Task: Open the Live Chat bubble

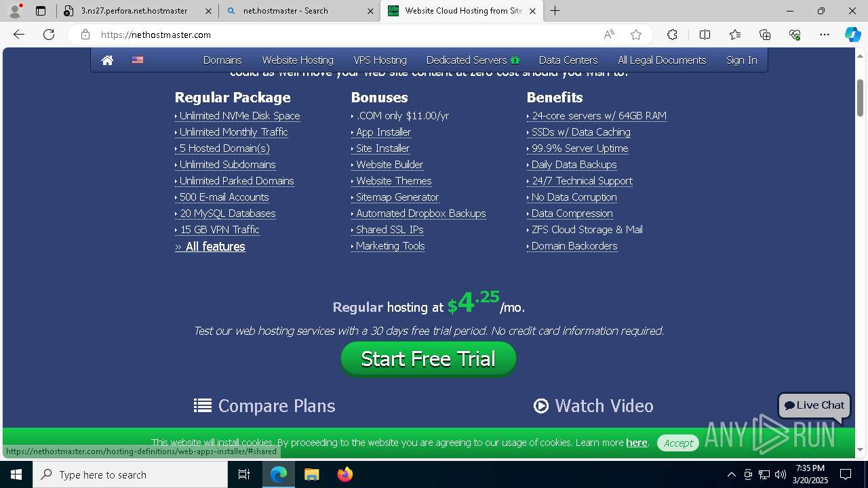Action: tap(814, 405)
